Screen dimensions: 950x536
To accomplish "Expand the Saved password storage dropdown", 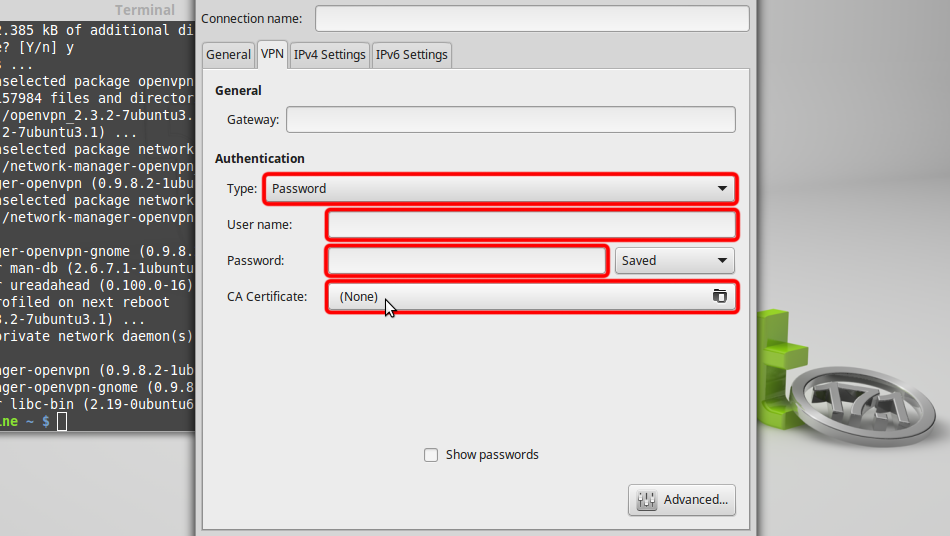I will tap(675, 261).
